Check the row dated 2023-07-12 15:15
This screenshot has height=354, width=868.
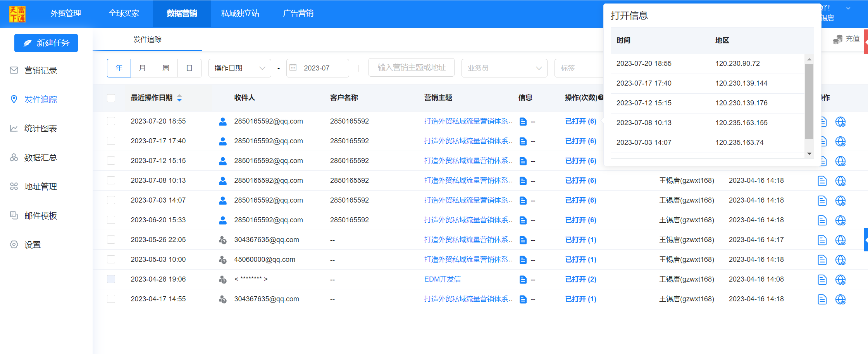coord(111,161)
